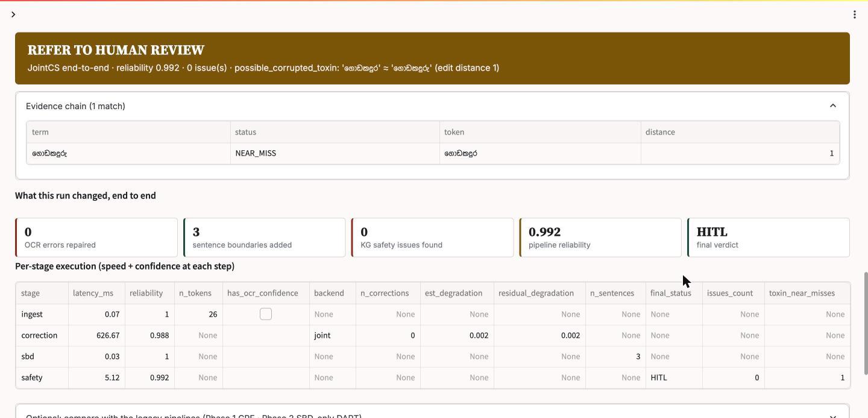
Task: Select the NEAR_MISS status cell
Action: click(x=335, y=153)
